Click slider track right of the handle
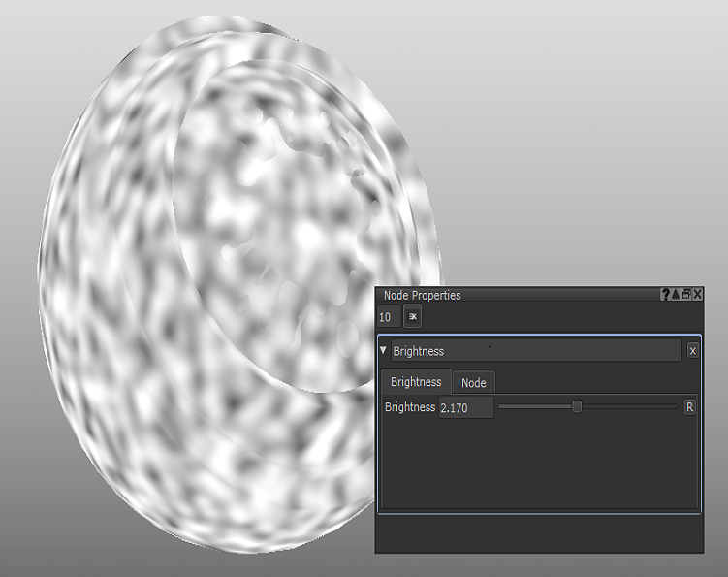The image size is (728, 577). coord(630,407)
